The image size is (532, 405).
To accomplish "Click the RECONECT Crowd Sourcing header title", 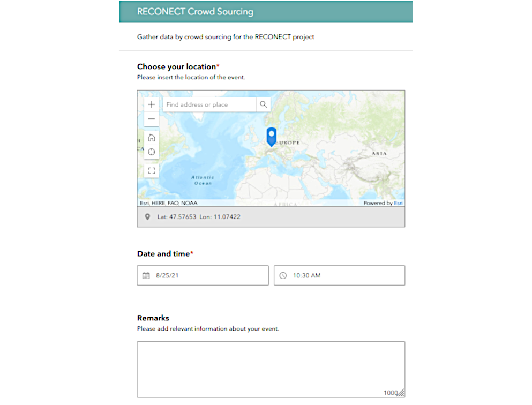I will 195,12.
